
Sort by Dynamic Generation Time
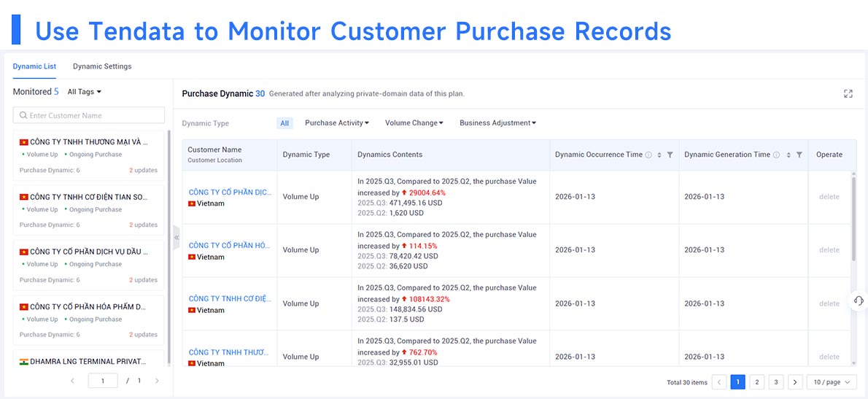pyautogui.click(x=788, y=155)
